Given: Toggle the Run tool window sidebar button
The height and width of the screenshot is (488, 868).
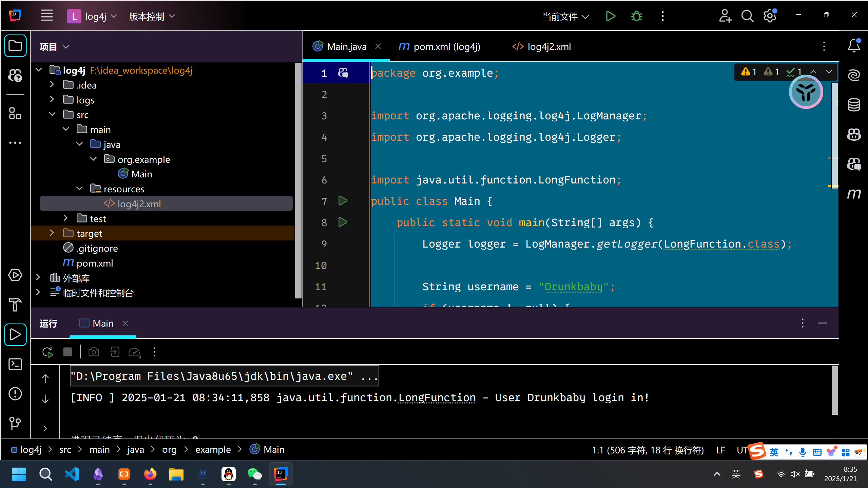Looking at the screenshot, I should coord(15,335).
